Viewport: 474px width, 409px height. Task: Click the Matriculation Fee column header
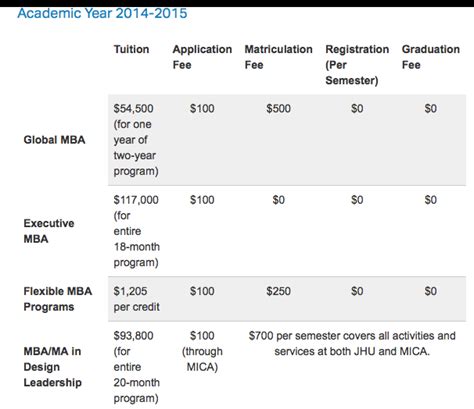(278, 57)
